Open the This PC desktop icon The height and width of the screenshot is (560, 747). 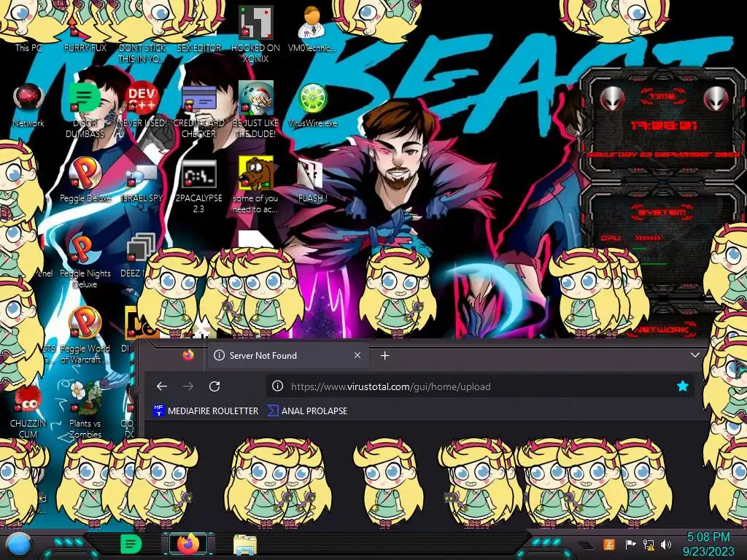coord(28,47)
